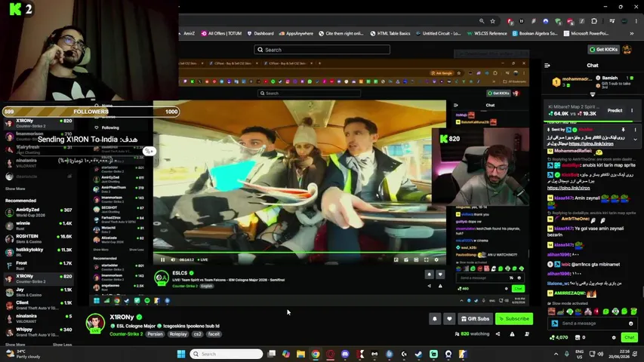Open the W3.CSS Reference bookmark
This screenshot has width=644, height=362.
[487, 34]
